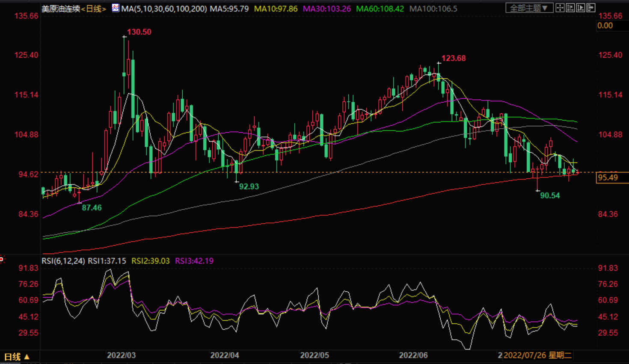629x364 pixels.
Task: Click left axis price 84.36
Action: coord(28,214)
